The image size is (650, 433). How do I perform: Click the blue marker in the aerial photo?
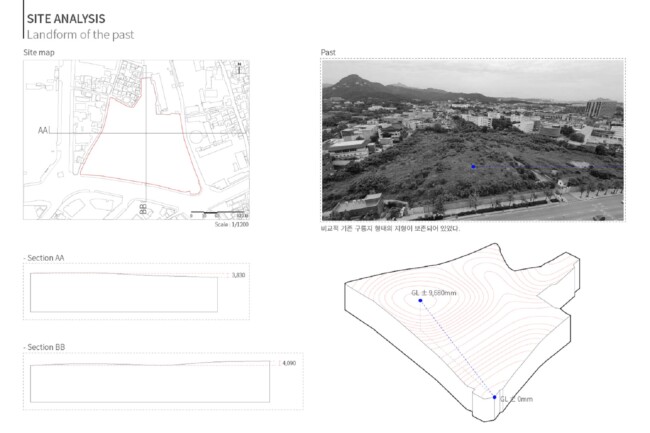point(473,167)
